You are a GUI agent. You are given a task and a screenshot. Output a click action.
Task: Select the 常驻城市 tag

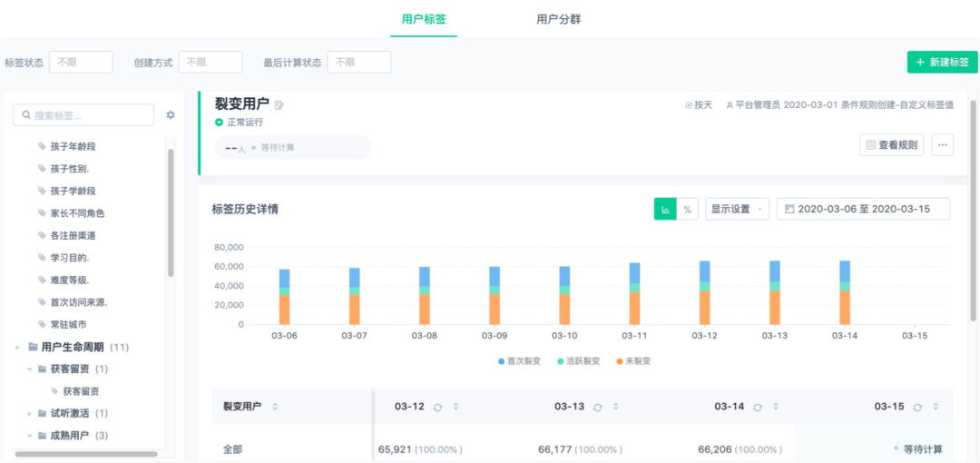69,325
